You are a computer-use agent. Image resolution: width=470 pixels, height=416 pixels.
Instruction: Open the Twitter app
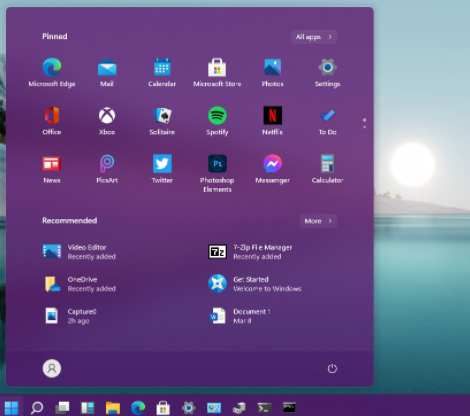click(x=162, y=169)
